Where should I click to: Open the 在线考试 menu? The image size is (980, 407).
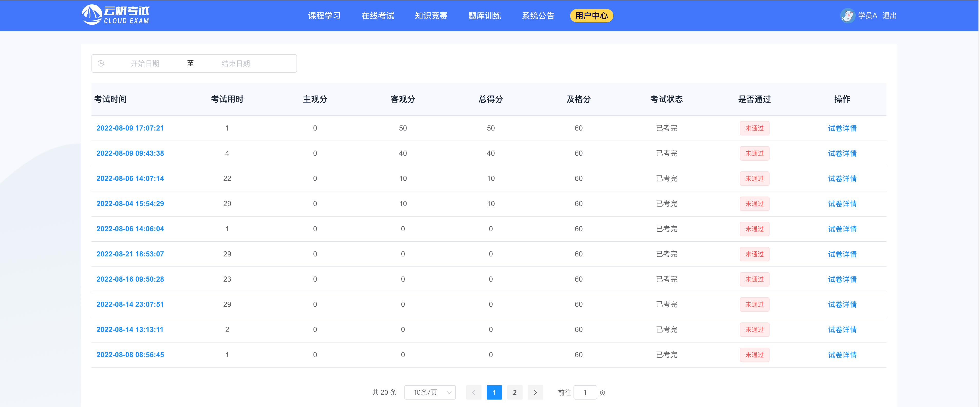(x=377, y=16)
